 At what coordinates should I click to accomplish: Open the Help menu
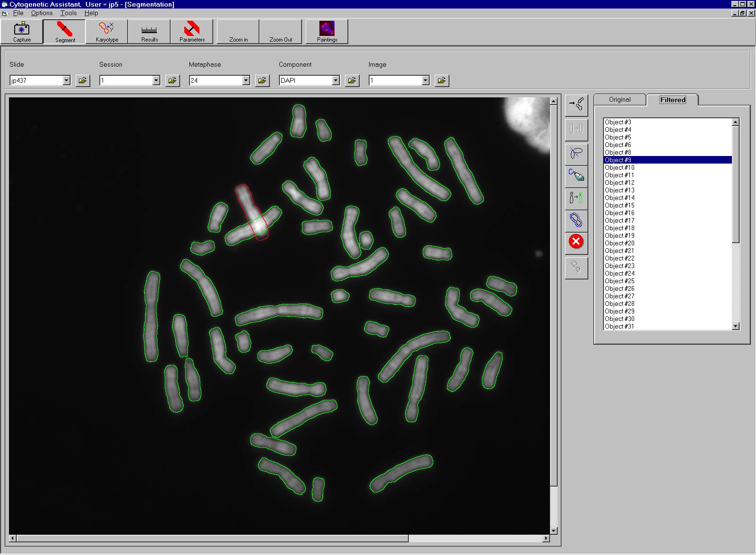[x=91, y=13]
